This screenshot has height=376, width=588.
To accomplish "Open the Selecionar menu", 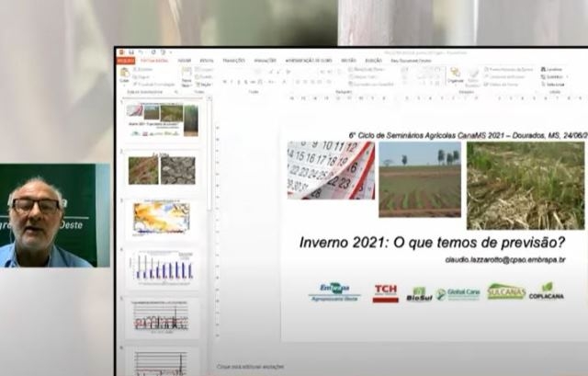I will pyautogui.click(x=553, y=85).
